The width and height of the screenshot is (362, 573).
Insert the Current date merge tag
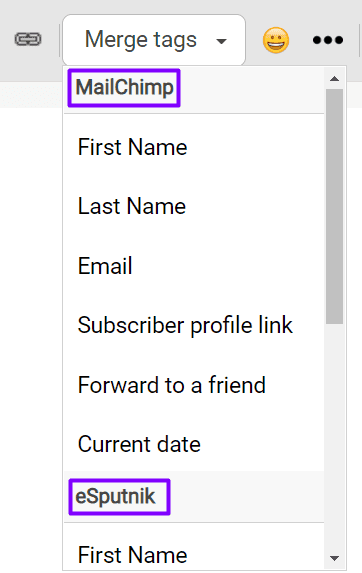[x=194, y=444]
